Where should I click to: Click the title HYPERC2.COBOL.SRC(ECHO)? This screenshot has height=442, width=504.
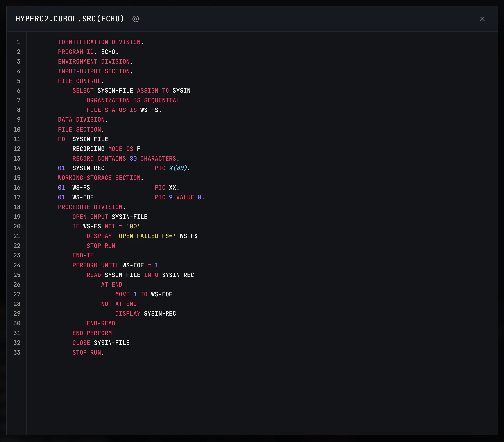point(70,19)
